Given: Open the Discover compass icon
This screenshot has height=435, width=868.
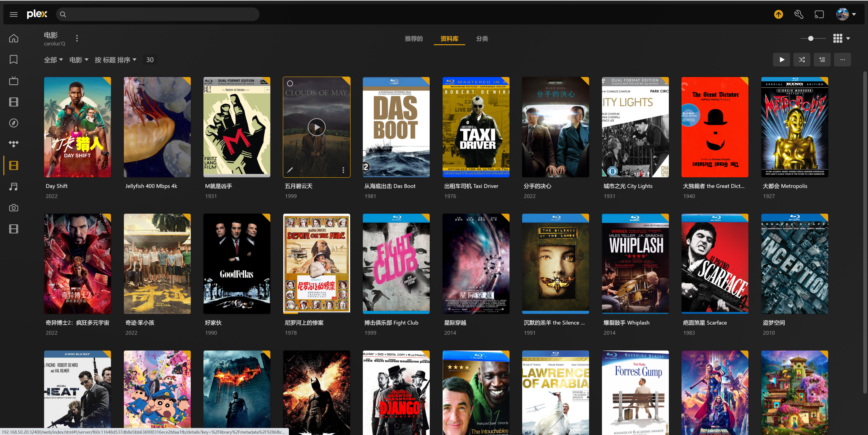Looking at the screenshot, I should point(14,123).
